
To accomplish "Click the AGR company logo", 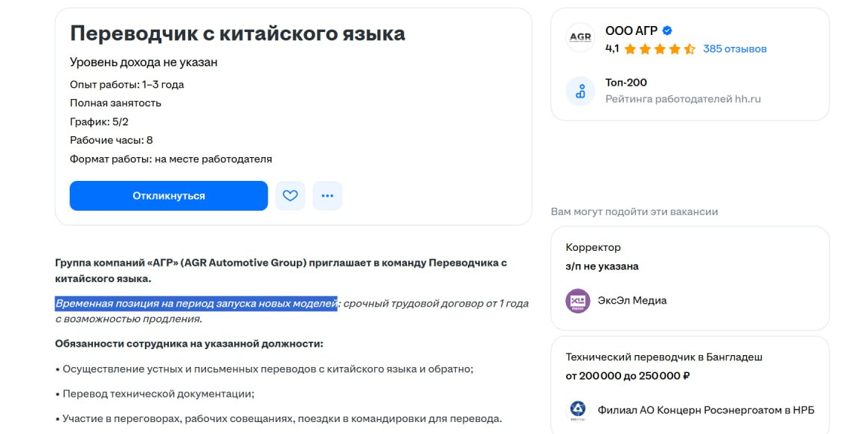I will [x=580, y=37].
